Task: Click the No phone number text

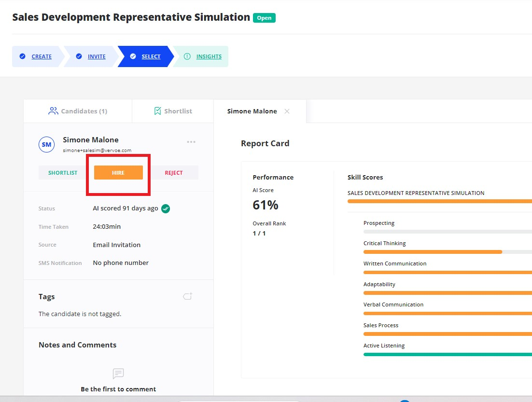Action: point(121,263)
